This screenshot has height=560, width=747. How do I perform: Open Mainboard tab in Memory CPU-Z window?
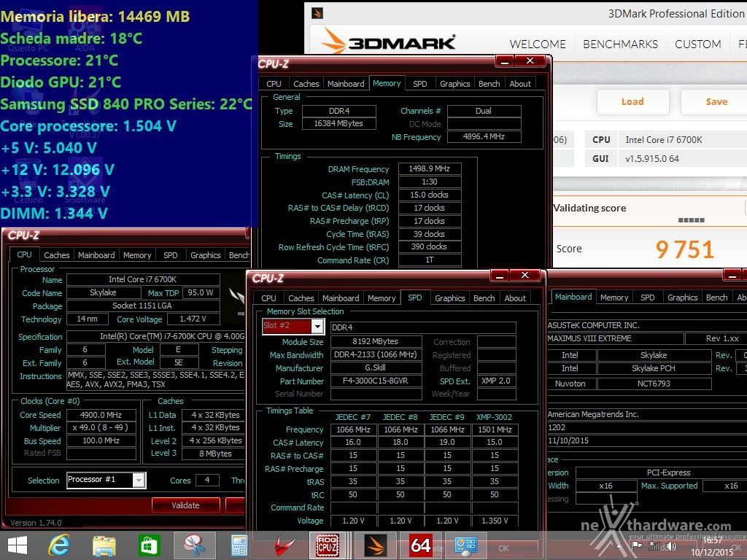pos(346,84)
